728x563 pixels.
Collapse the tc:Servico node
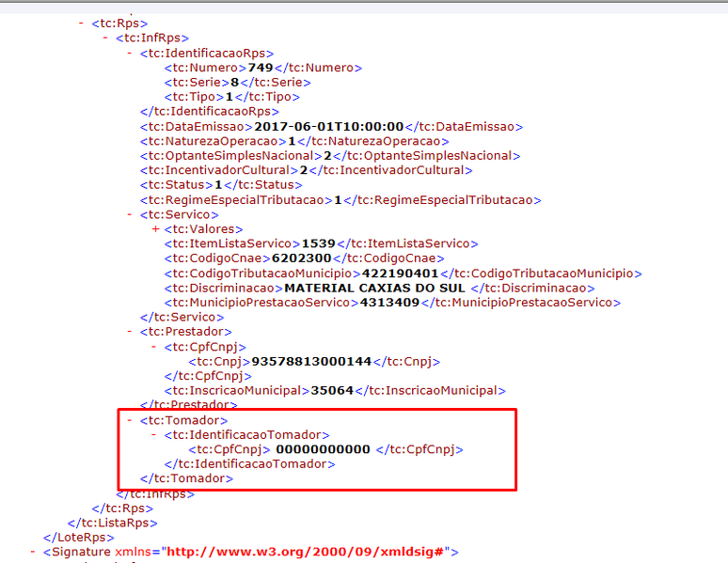point(130,214)
